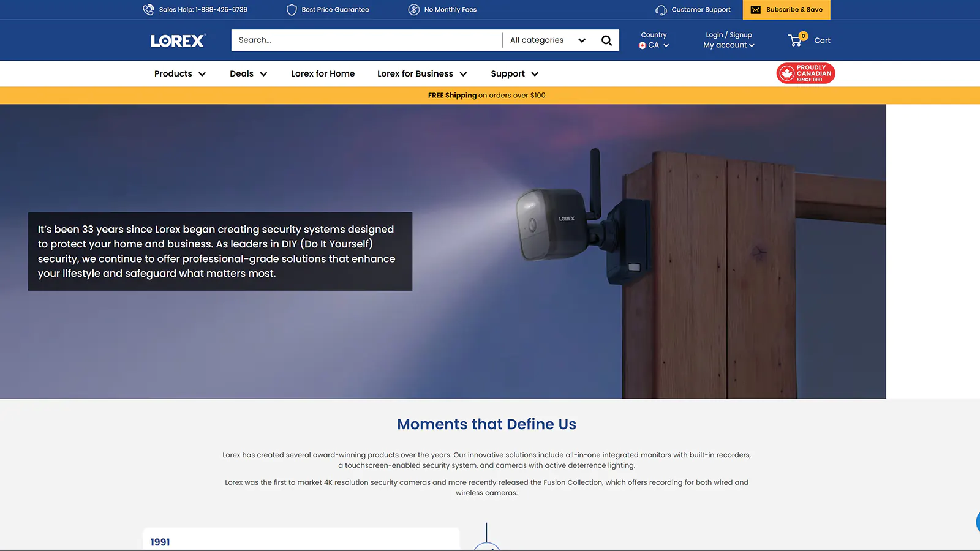Click the 33 years hero text box
980x551 pixels.
(220, 252)
